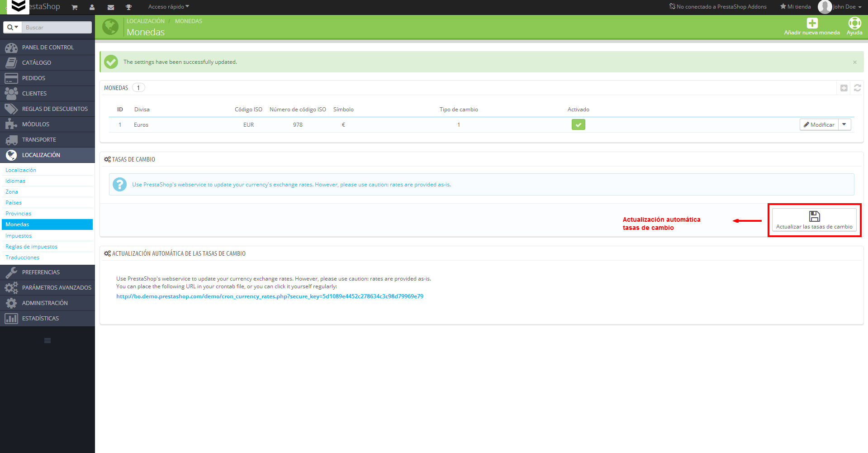
Task: Dismiss the settings updated success notification
Action: pyautogui.click(x=854, y=62)
